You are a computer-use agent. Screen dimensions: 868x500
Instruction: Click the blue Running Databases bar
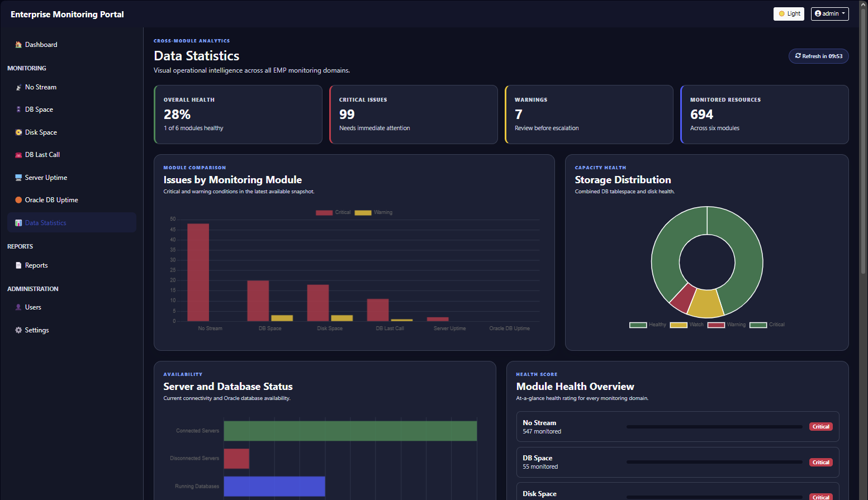point(274,486)
